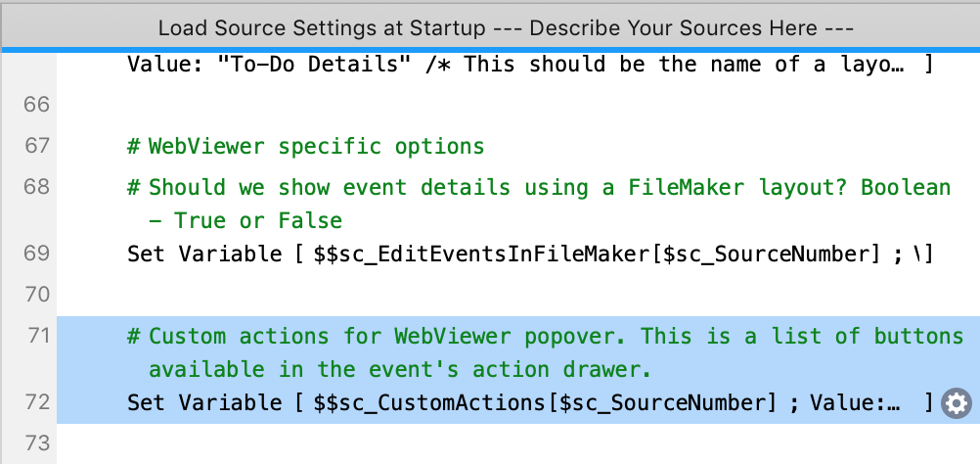Screen dimensions: 980x464
Task: Click line number 67 in the gutter
Action: (36, 146)
